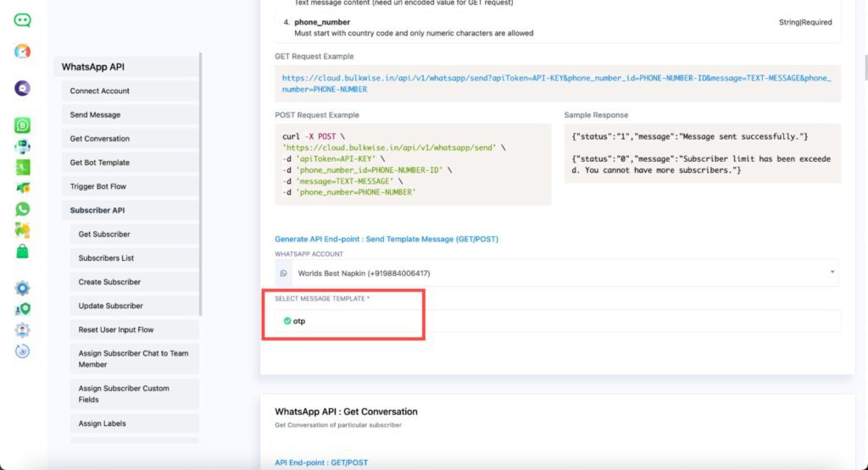The height and width of the screenshot is (470, 868).
Task: Open the green WhatsApp phone icon
Action: pyautogui.click(x=22, y=209)
